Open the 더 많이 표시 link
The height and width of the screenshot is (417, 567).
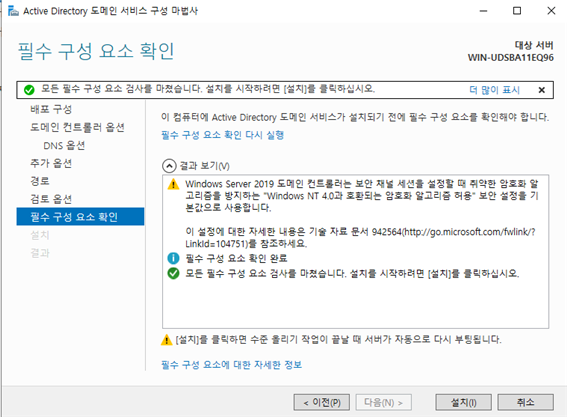click(x=494, y=90)
